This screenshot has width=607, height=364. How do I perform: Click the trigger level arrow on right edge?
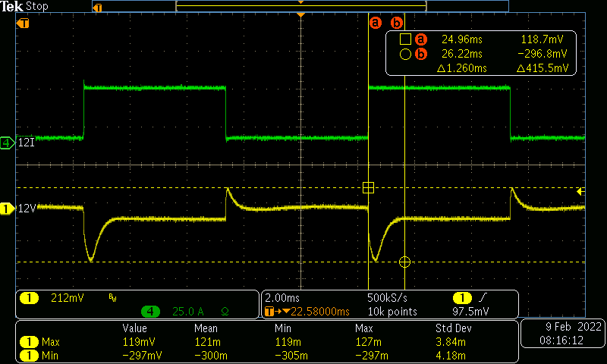[x=580, y=191]
